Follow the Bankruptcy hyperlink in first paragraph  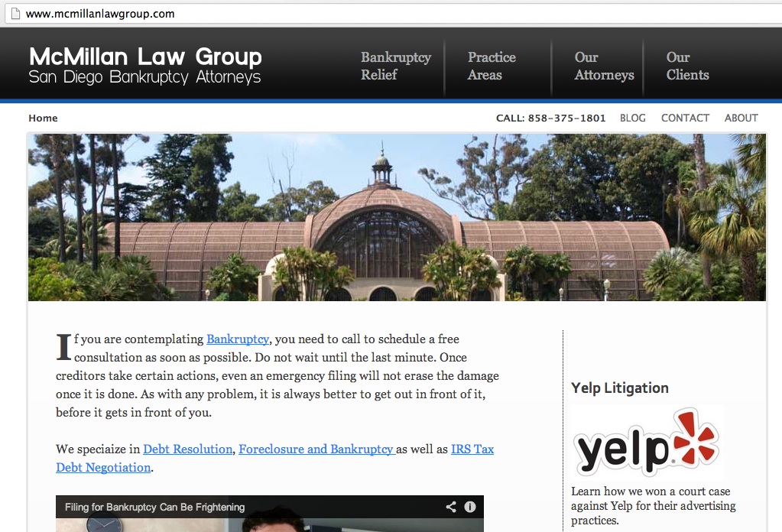pos(238,339)
